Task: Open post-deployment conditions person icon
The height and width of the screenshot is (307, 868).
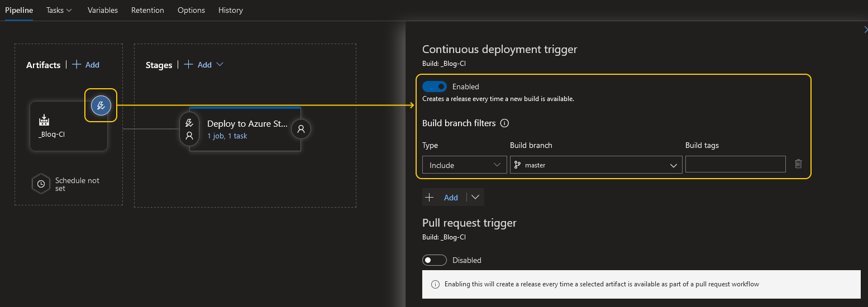Action: pos(301,129)
